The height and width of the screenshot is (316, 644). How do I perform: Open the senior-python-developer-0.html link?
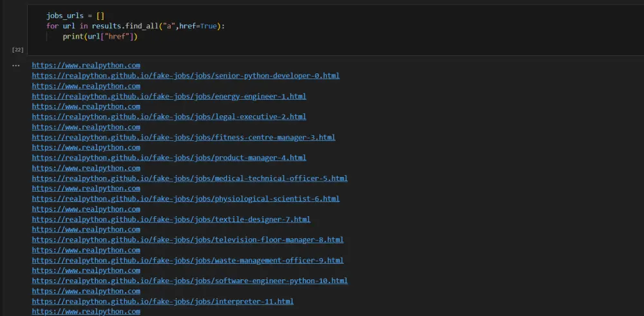click(185, 76)
